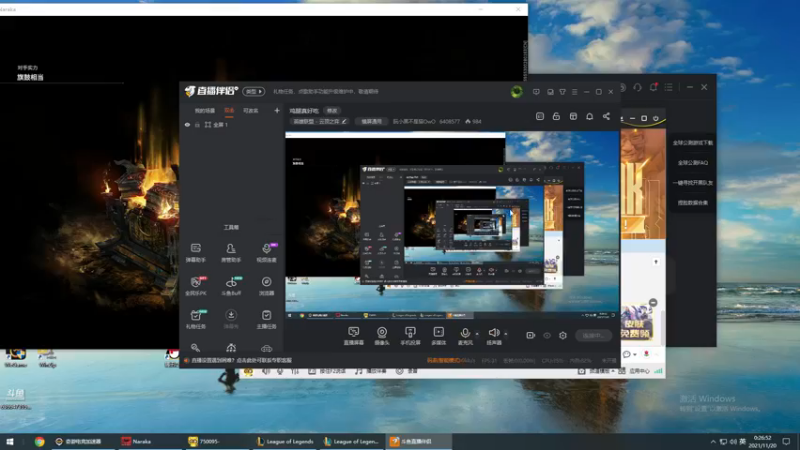This screenshot has width=800, height=450.
Task: Click the 修改 button beside the room title
Action: [x=332, y=111]
